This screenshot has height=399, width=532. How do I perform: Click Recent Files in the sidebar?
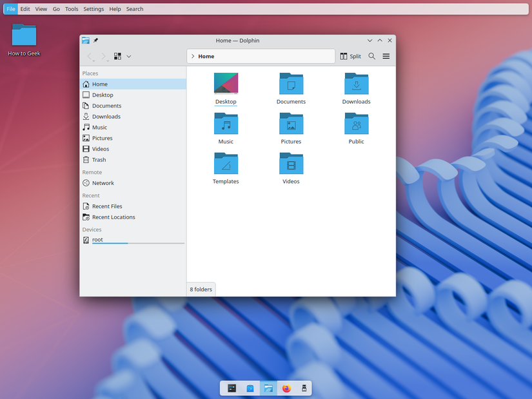(106, 206)
